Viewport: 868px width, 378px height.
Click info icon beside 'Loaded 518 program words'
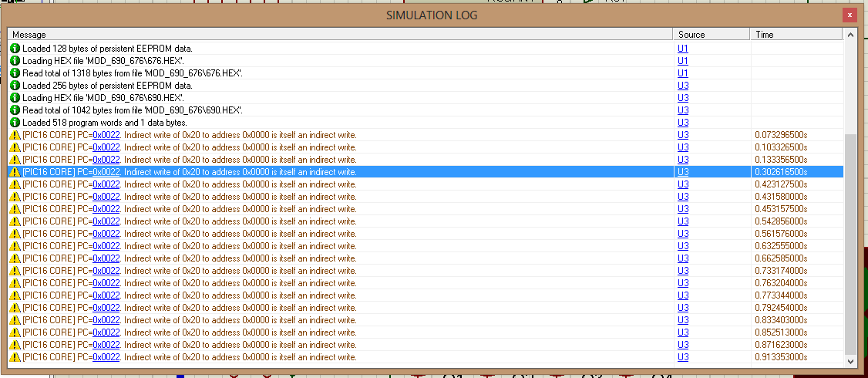pos(15,123)
